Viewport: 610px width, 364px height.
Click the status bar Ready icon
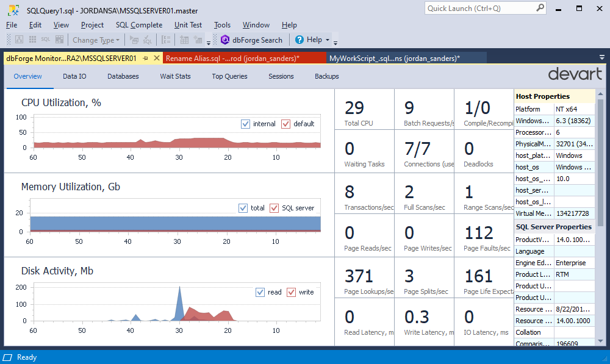click(x=9, y=357)
